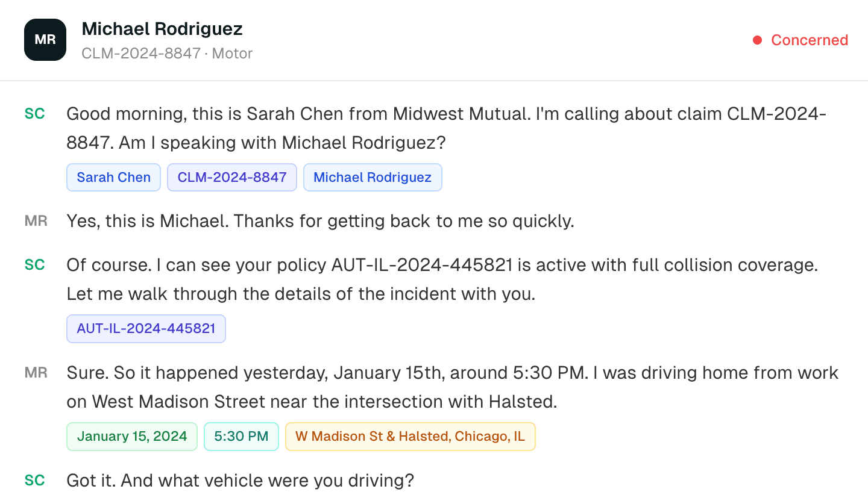This screenshot has height=495, width=868.
Task: Select the green SC initials on the greeting message
Action: click(36, 114)
